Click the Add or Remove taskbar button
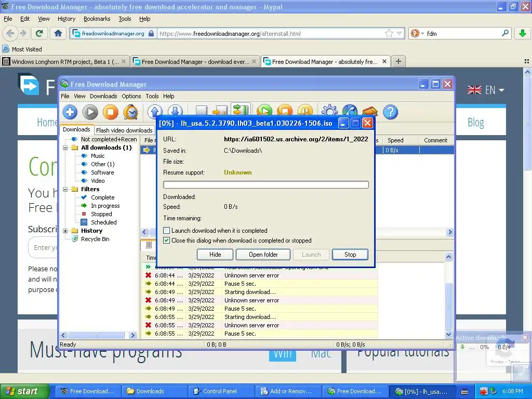 [288, 391]
